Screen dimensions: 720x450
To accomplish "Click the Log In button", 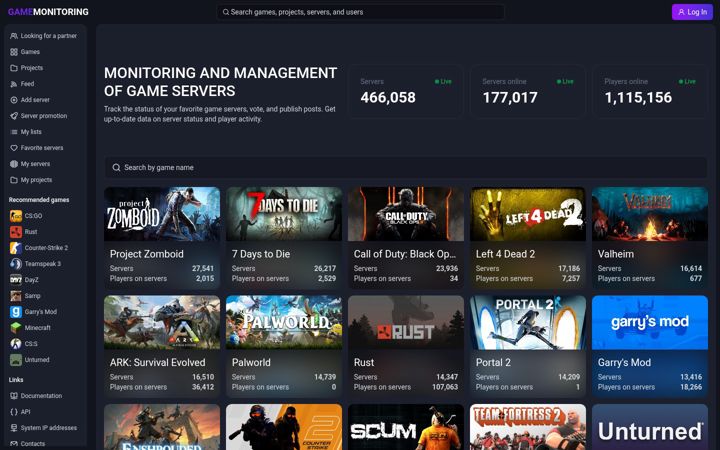I will point(692,12).
